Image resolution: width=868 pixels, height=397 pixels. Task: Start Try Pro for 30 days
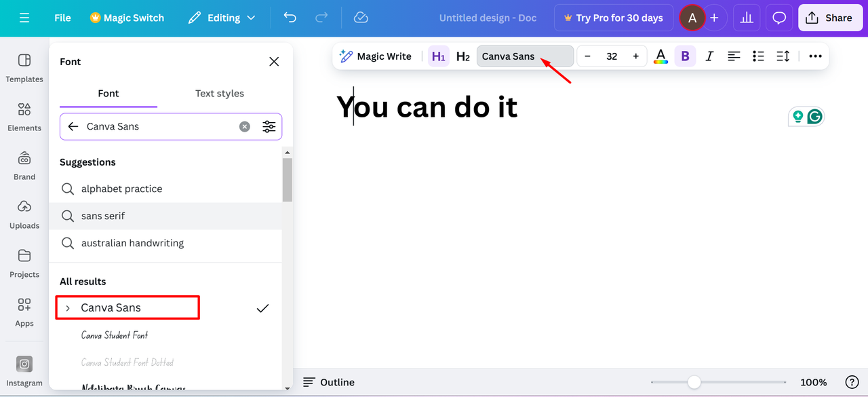click(x=613, y=18)
